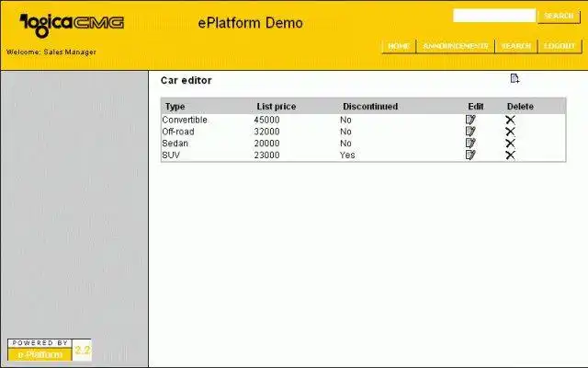The width and height of the screenshot is (588, 368).
Task: Delete the Off-road entry
Action: [511, 132]
